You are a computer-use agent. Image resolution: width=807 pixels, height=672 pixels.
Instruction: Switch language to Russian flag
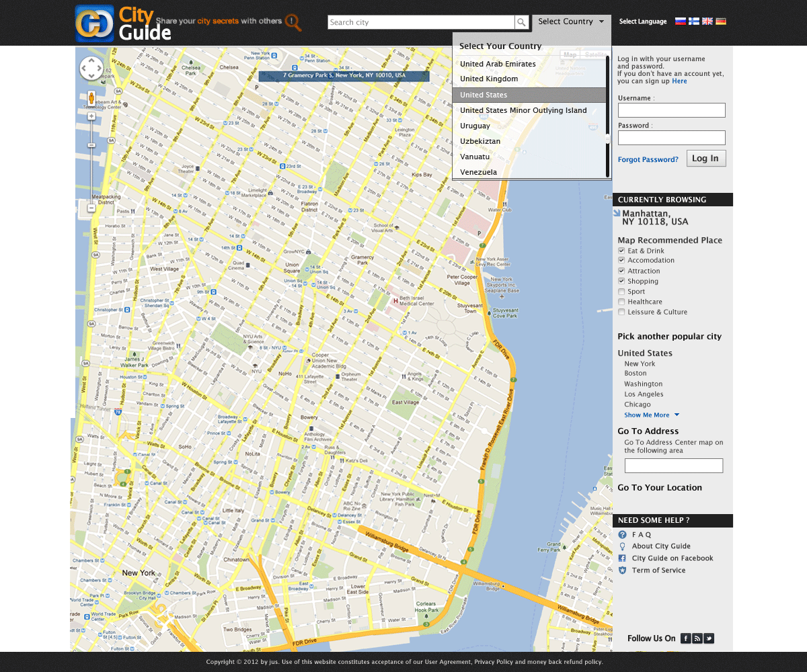(x=680, y=22)
